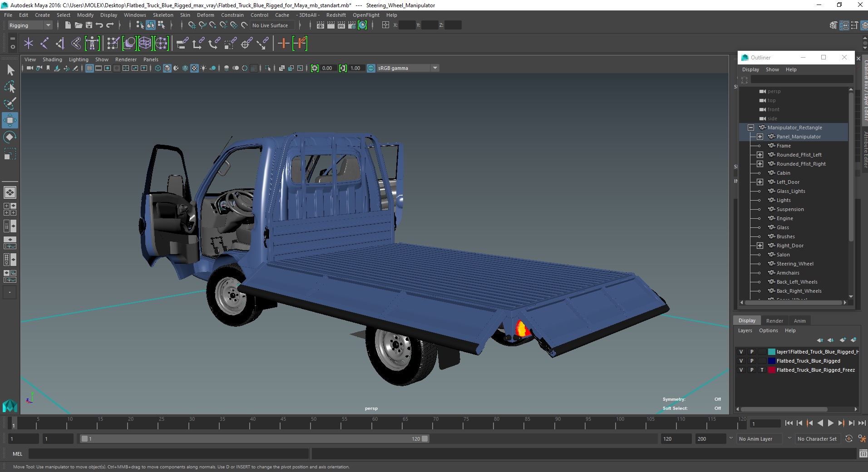Image resolution: width=868 pixels, height=472 pixels.
Task: Click the Create IK Handle shelf icon
Action: [x=60, y=44]
